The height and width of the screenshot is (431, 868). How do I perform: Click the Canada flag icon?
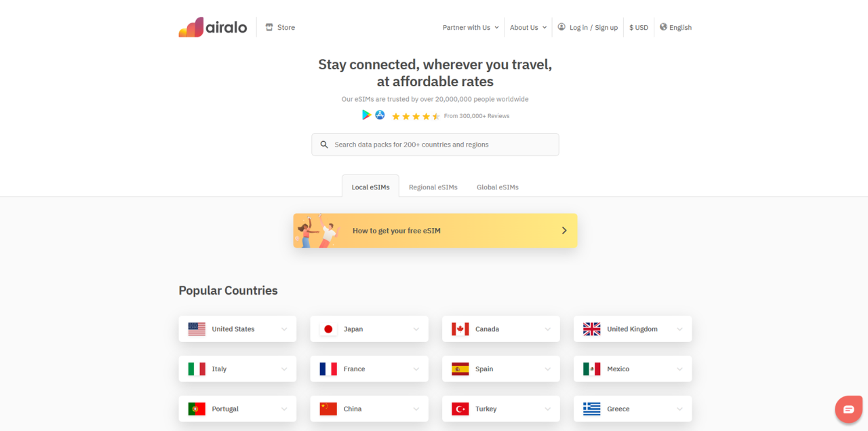point(460,329)
